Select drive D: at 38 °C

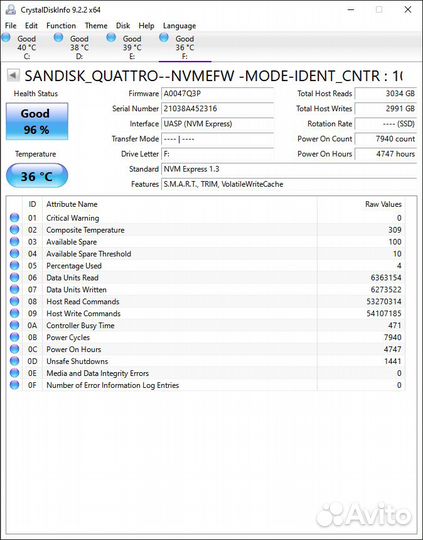click(79, 47)
